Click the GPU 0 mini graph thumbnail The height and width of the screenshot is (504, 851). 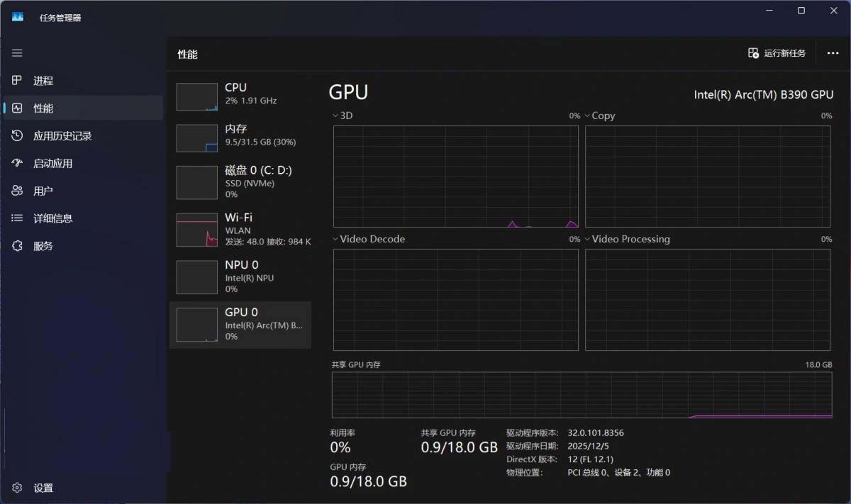pos(196,325)
